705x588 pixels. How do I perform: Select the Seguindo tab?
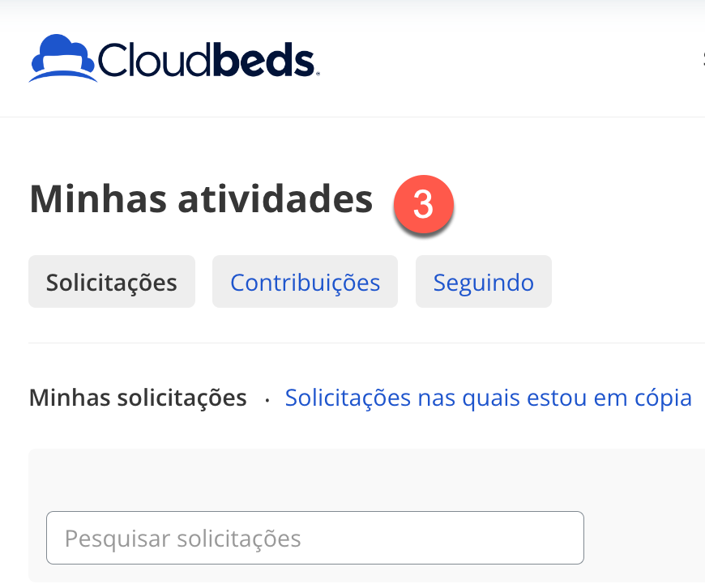click(x=483, y=282)
